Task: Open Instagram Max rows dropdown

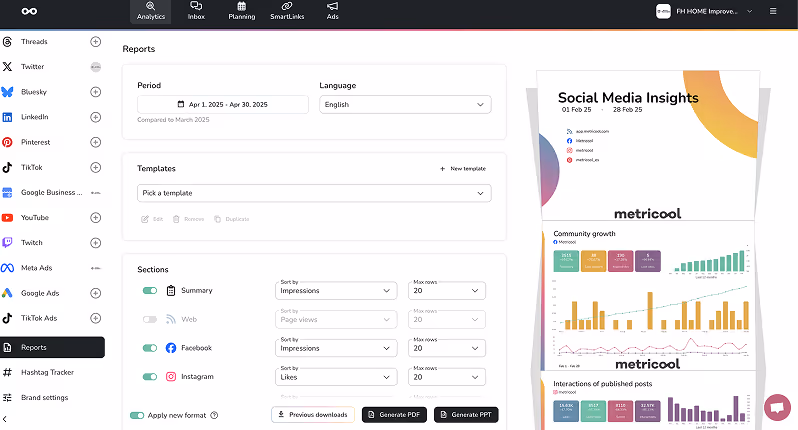Action: pos(446,377)
